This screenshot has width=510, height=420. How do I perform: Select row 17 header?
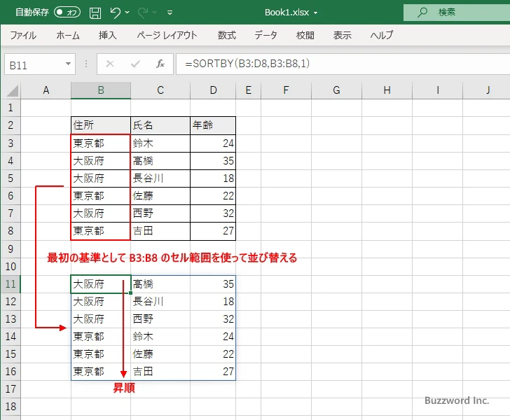pyautogui.click(x=11, y=389)
